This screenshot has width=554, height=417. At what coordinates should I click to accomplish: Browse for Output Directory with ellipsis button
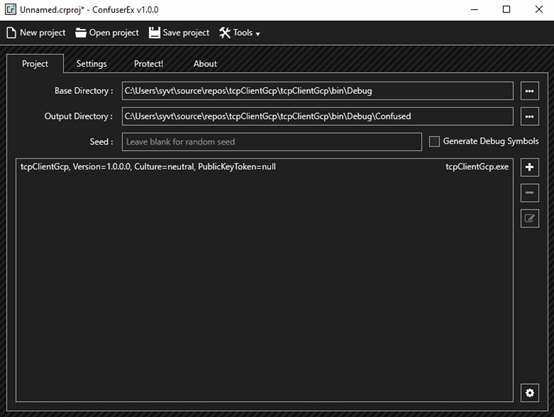click(x=529, y=116)
